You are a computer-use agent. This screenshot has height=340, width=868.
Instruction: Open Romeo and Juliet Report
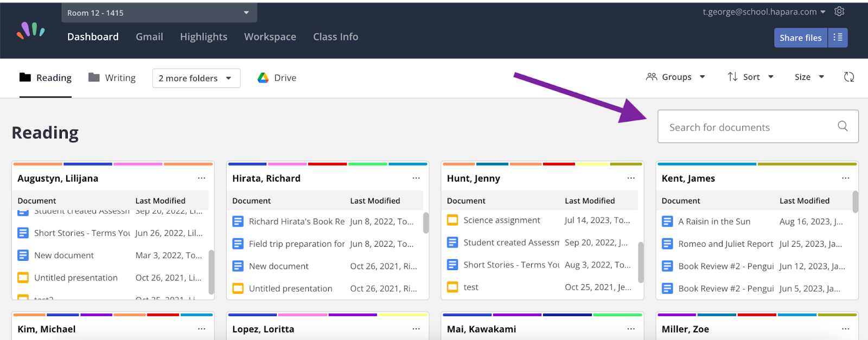(x=726, y=244)
